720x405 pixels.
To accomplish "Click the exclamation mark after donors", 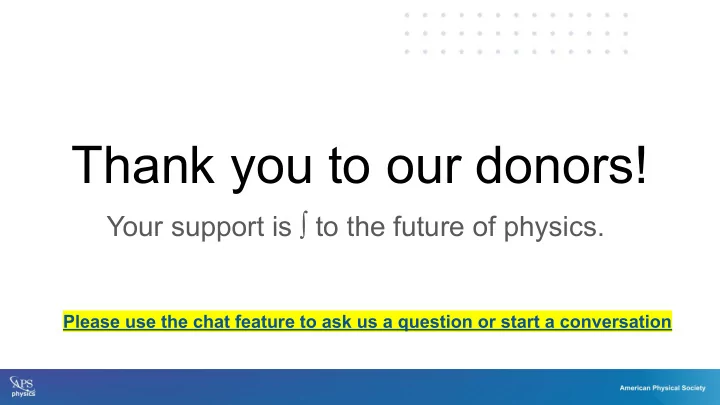I will point(641,164).
